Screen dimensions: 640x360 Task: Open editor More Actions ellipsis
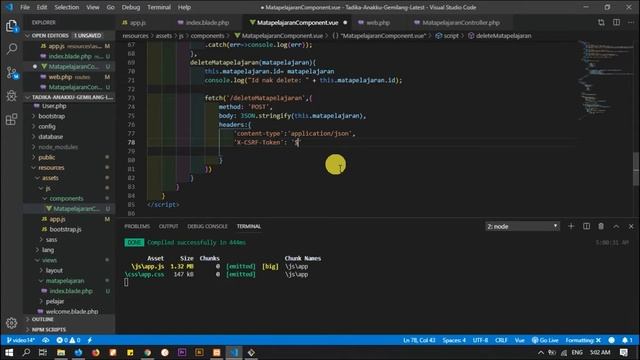(631, 22)
